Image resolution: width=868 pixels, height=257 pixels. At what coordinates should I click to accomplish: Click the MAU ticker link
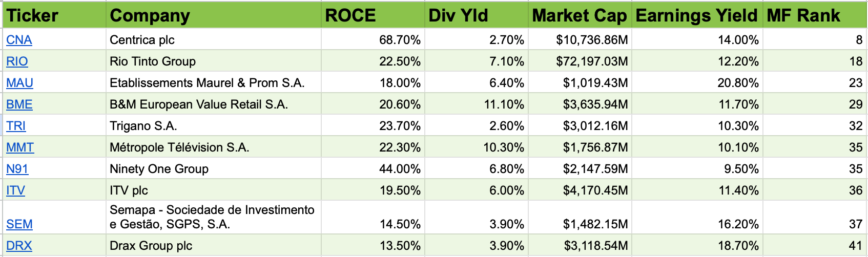(19, 83)
